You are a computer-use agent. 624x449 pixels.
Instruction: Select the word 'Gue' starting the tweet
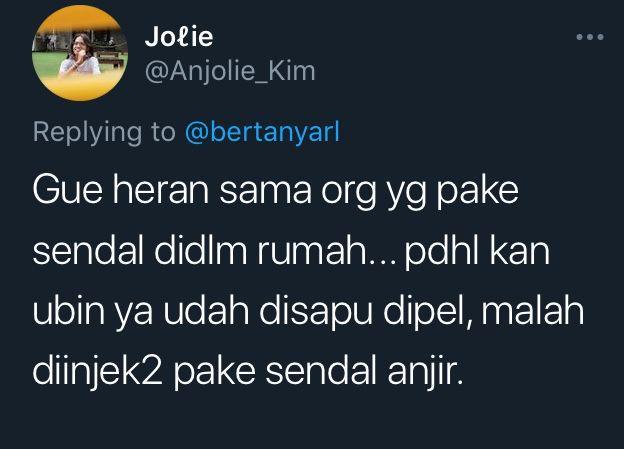pos(67,190)
